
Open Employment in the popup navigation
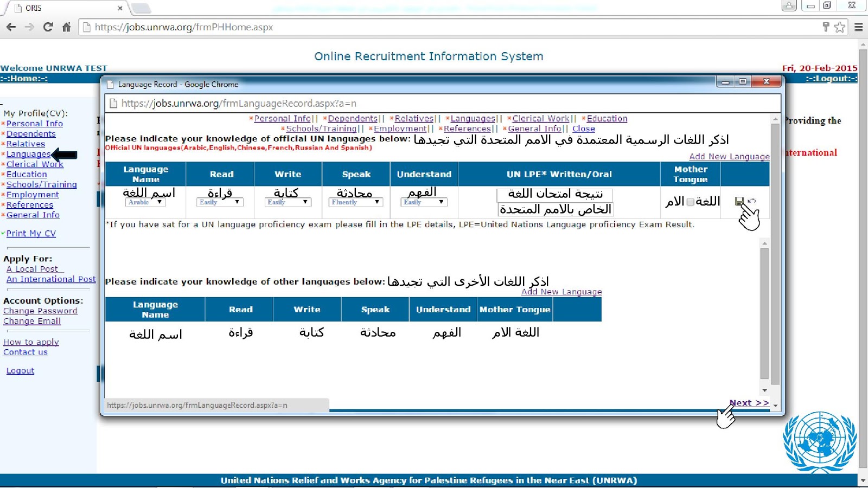400,129
